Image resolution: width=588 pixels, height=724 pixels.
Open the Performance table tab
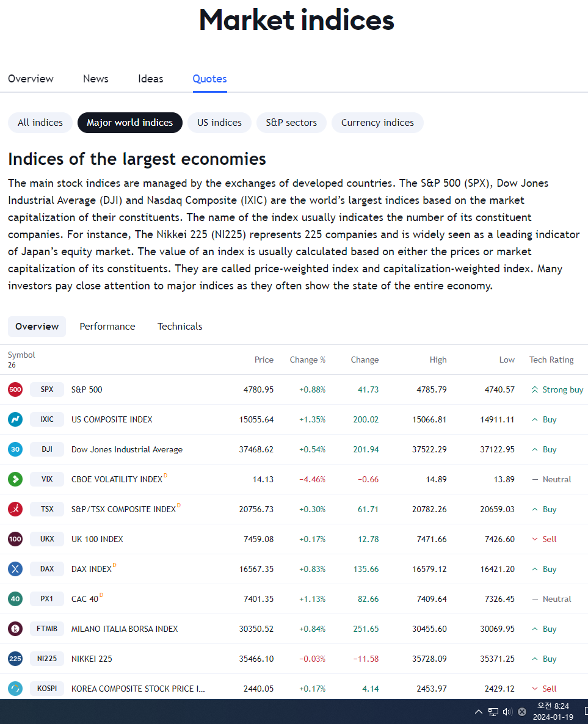click(x=107, y=327)
